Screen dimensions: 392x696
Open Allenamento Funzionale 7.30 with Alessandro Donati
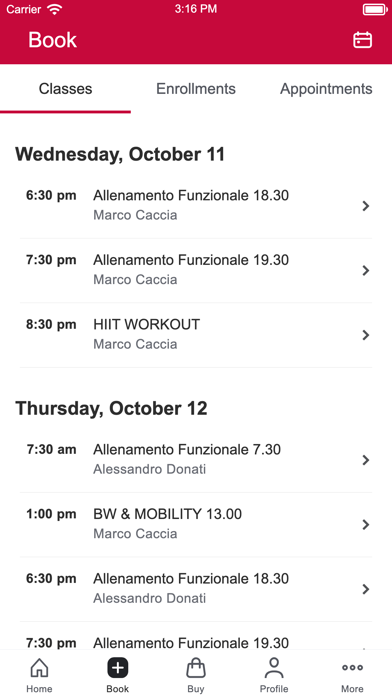(x=196, y=460)
